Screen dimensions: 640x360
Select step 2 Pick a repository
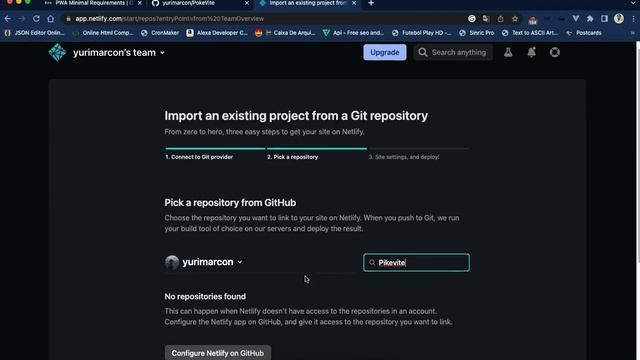point(292,157)
